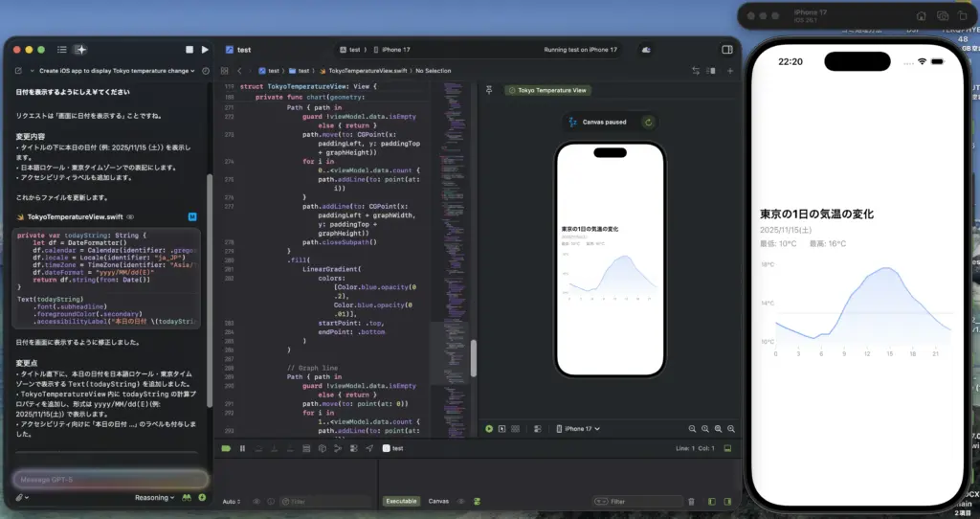Image resolution: width=980 pixels, height=519 pixels.
Task: Click the attachment paperclip in the assistant panel
Action: point(20,498)
